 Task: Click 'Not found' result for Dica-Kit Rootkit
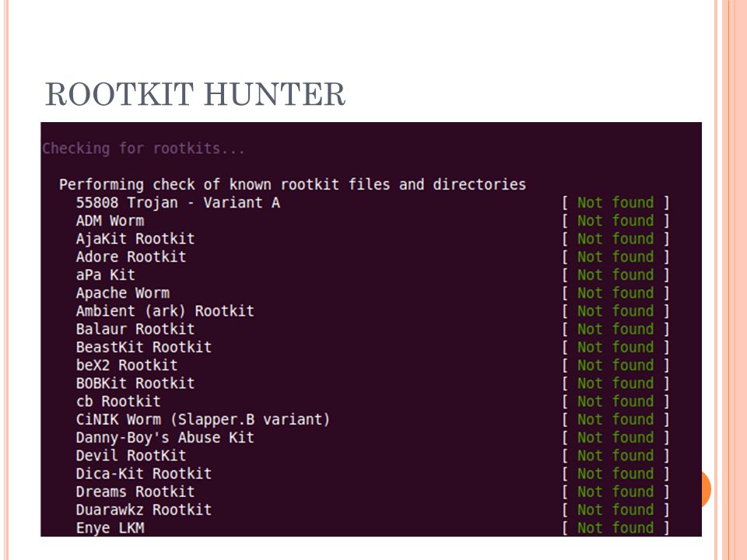pyautogui.click(x=615, y=474)
